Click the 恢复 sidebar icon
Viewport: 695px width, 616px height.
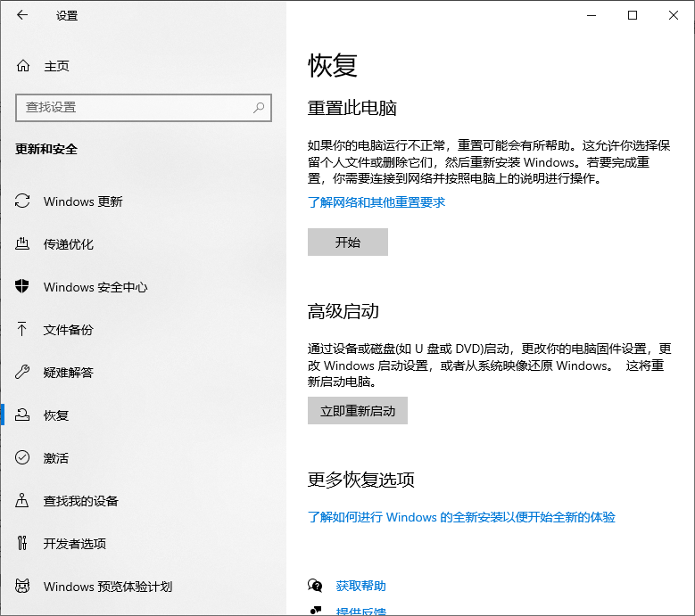tap(22, 415)
